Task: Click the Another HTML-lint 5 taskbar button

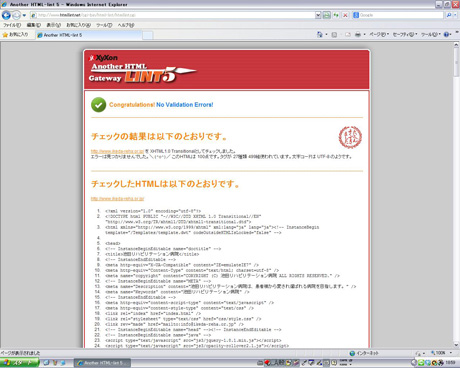Action: [x=102, y=363]
